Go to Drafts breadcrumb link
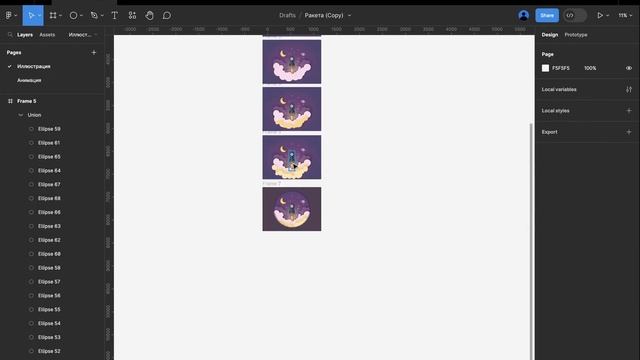The width and height of the screenshot is (640, 360). [x=287, y=16]
